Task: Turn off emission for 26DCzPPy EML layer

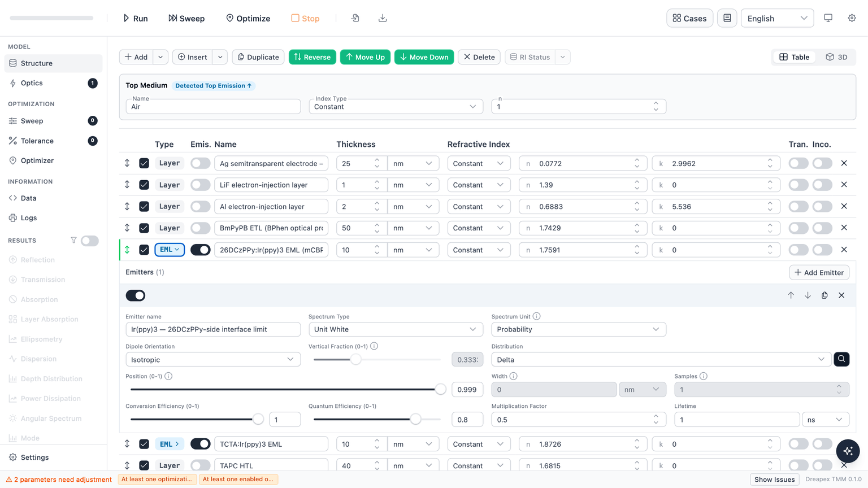Action: coord(200,250)
